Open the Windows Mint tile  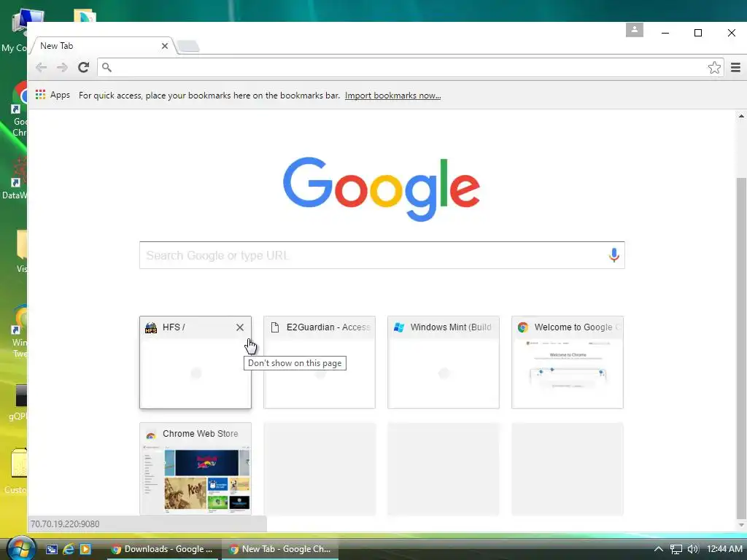444,362
